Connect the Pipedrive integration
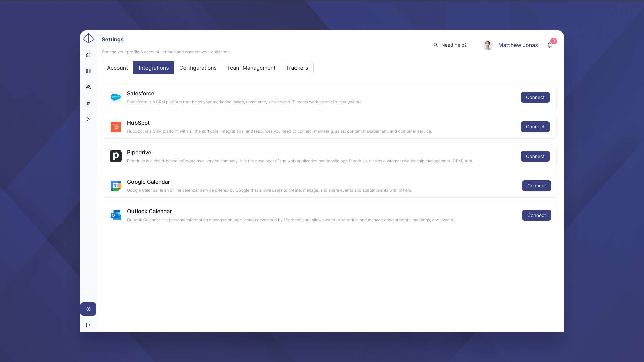 [535, 156]
